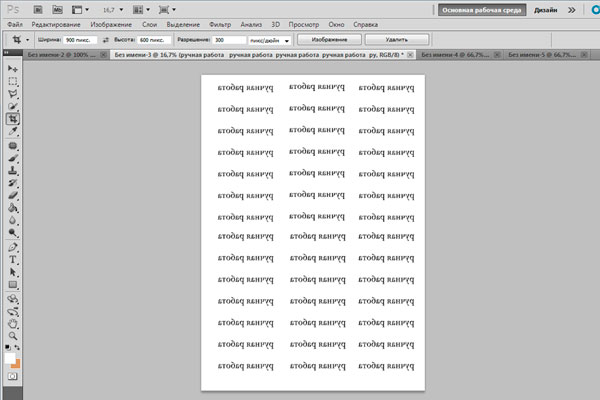The image size is (600, 400).
Task: Select the 3D Object Rotate tool
Action: tap(13, 299)
